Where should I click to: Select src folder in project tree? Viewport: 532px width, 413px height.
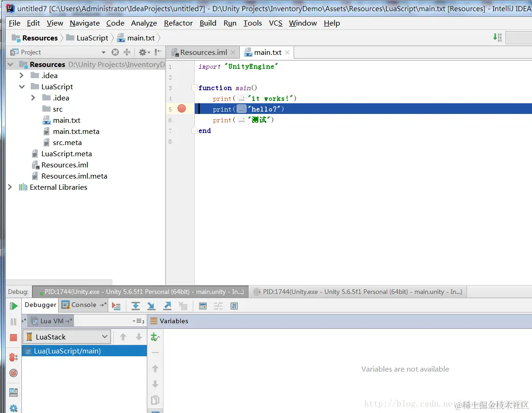pos(58,109)
